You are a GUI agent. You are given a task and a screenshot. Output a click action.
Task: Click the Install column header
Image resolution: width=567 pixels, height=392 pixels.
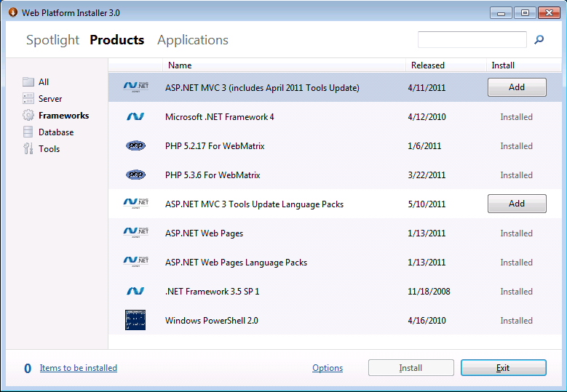click(x=523, y=65)
